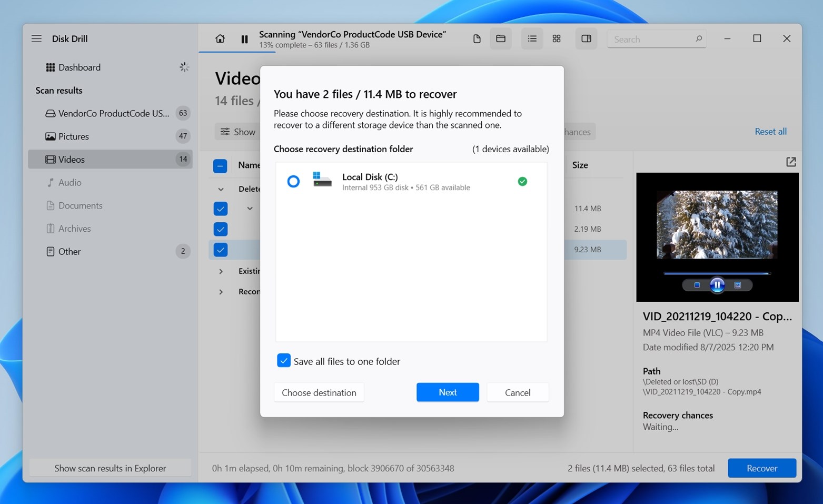Click Choose destination button
Viewport: 823px width, 504px height.
point(319,393)
